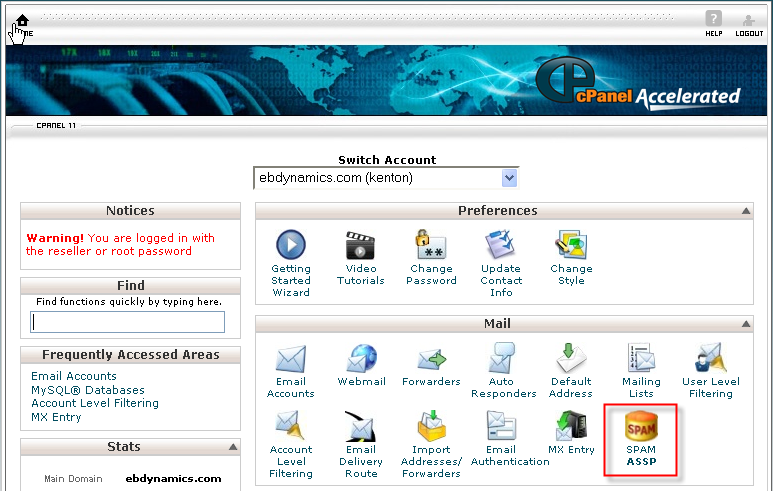773x491 pixels.
Task: Open the Video Tutorials icon
Action: tap(361, 245)
